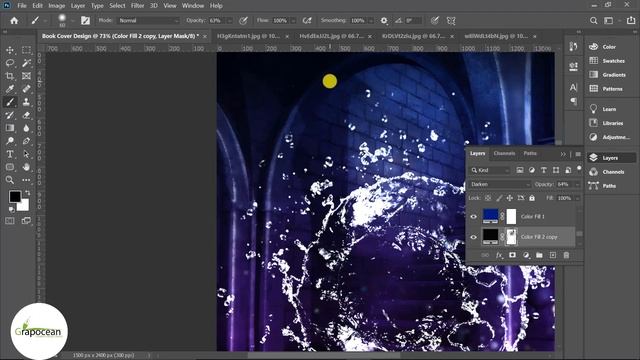This screenshot has width=640, height=360.
Task: Select the Pen tool
Action: click(26, 141)
